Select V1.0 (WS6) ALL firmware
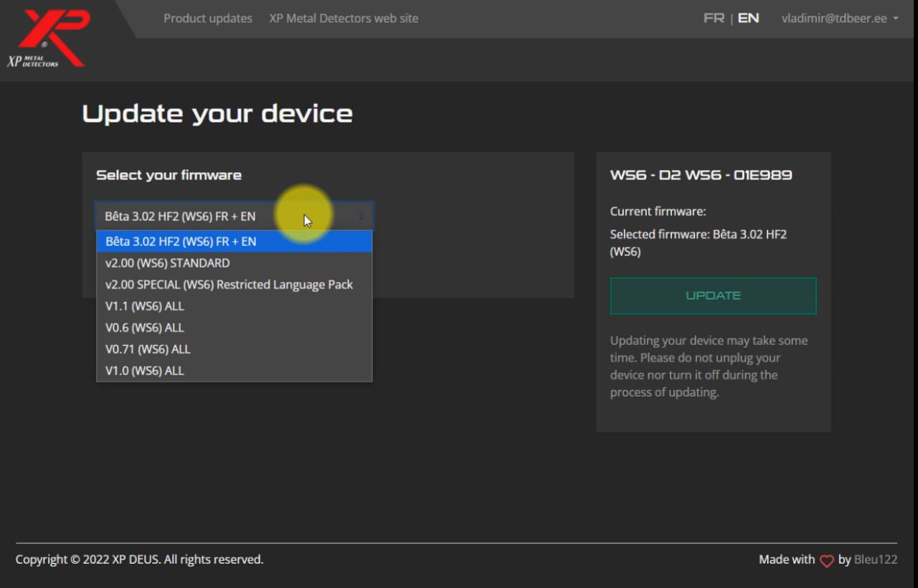The height and width of the screenshot is (588, 918). [x=235, y=371]
